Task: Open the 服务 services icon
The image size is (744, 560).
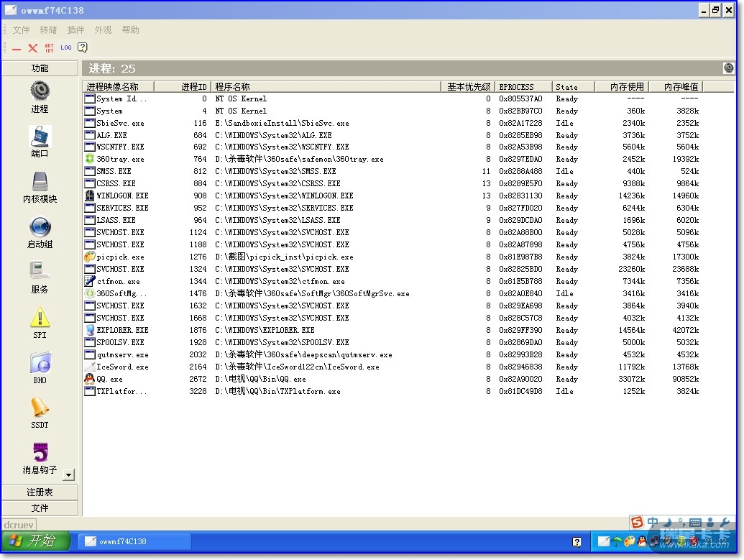Action: 40,271
